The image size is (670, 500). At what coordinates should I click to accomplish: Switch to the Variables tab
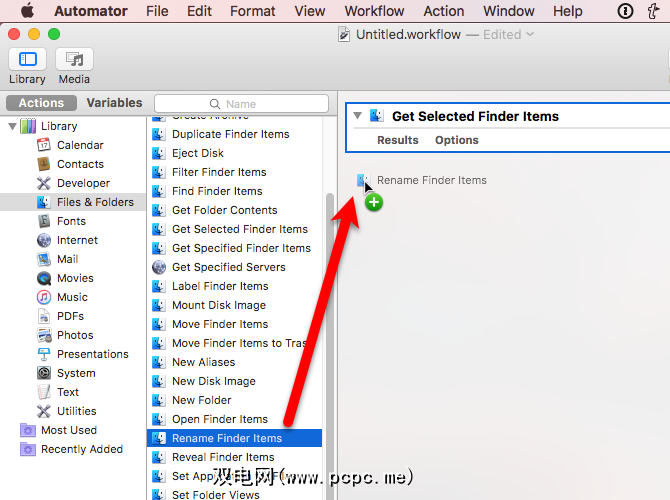point(115,103)
